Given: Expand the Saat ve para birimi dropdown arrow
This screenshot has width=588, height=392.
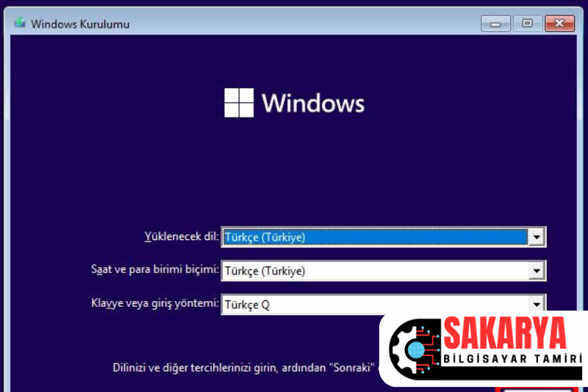Looking at the screenshot, I should (537, 271).
